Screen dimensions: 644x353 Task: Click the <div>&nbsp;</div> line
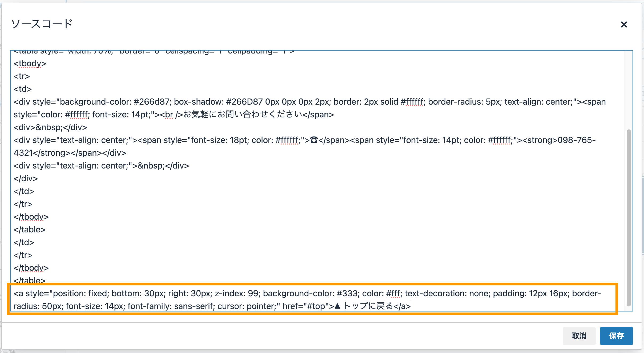pos(50,128)
